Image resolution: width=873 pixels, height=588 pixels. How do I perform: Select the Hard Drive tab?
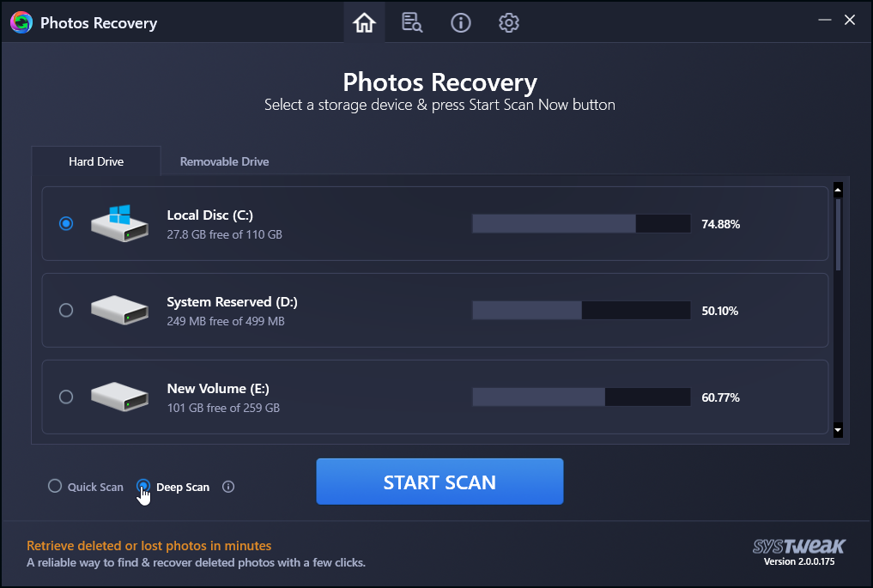(x=95, y=161)
